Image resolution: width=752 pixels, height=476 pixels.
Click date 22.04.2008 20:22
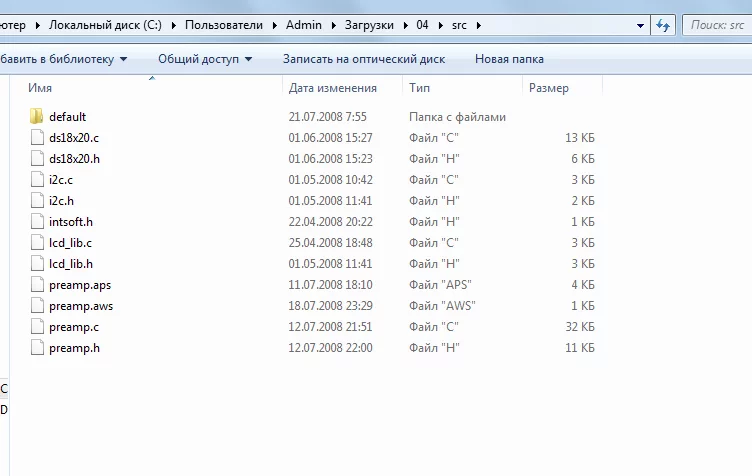[330, 222]
